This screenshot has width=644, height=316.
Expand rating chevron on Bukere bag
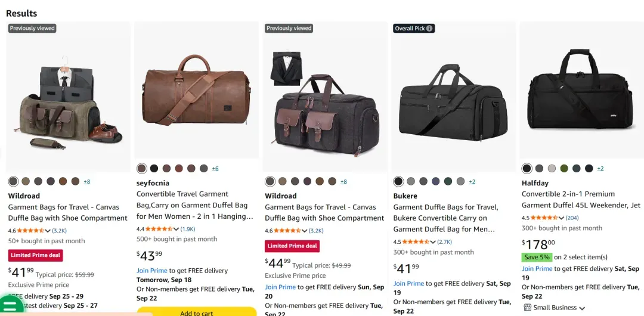tap(432, 241)
